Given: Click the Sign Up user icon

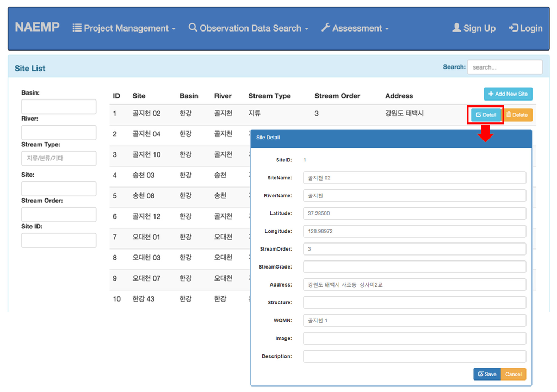Looking at the screenshot, I should [x=456, y=28].
